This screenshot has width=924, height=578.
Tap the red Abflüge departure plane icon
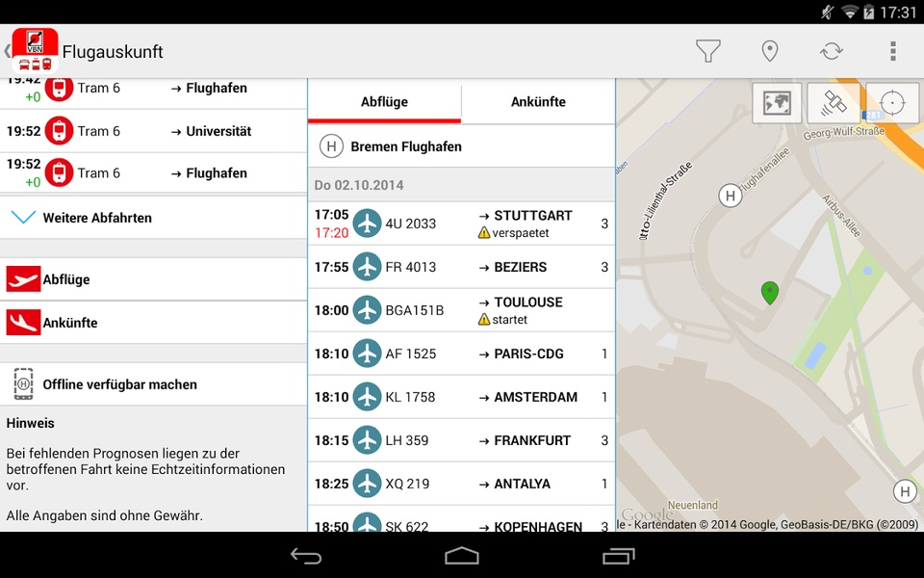click(x=23, y=279)
